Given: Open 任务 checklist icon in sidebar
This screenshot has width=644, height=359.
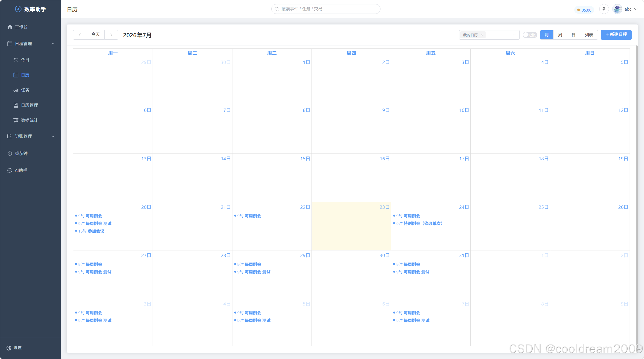Looking at the screenshot, I should coord(16,90).
